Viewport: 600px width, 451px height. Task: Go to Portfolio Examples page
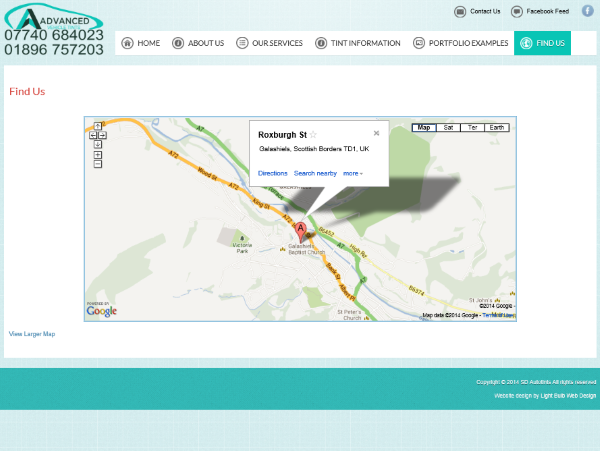coord(460,43)
